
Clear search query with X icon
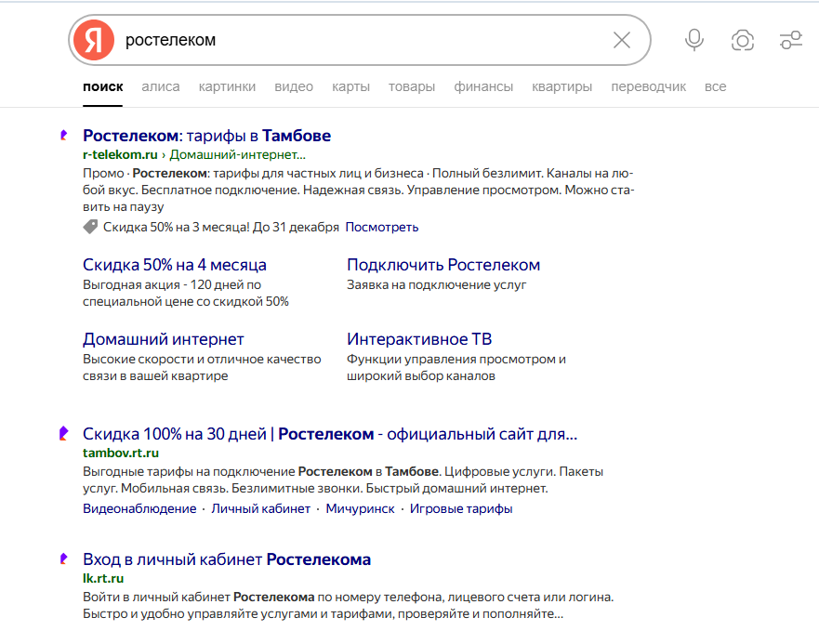622,40
